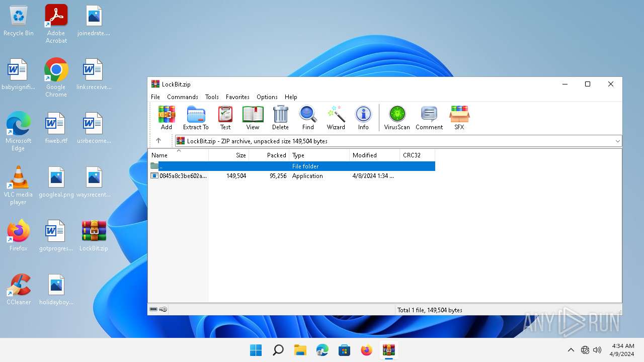
Task: Open the File menu
Action: (155, 97)
